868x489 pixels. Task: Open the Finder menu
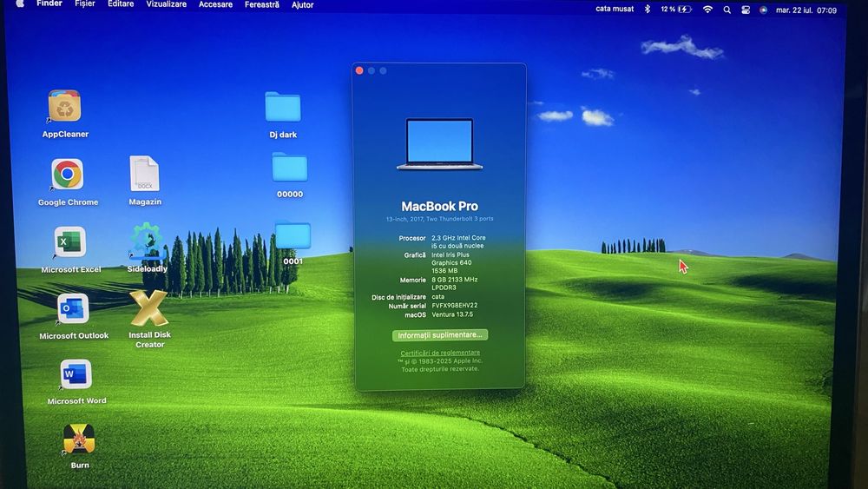(49, 3)
